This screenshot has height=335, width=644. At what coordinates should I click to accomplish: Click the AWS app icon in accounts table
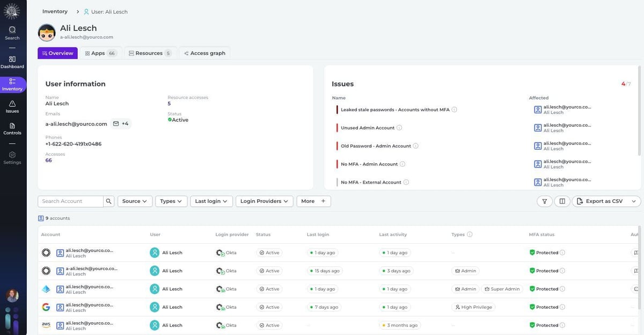[46, 325]
